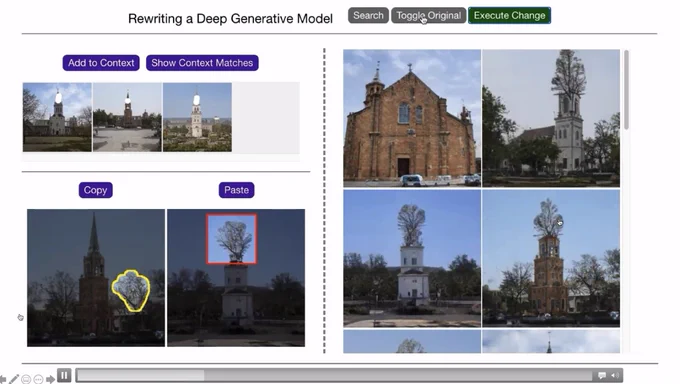Select the middle context thumbnail with the red tower
Image resolution: width=680 pixels, height=384 pixels.
coord(128,117)
